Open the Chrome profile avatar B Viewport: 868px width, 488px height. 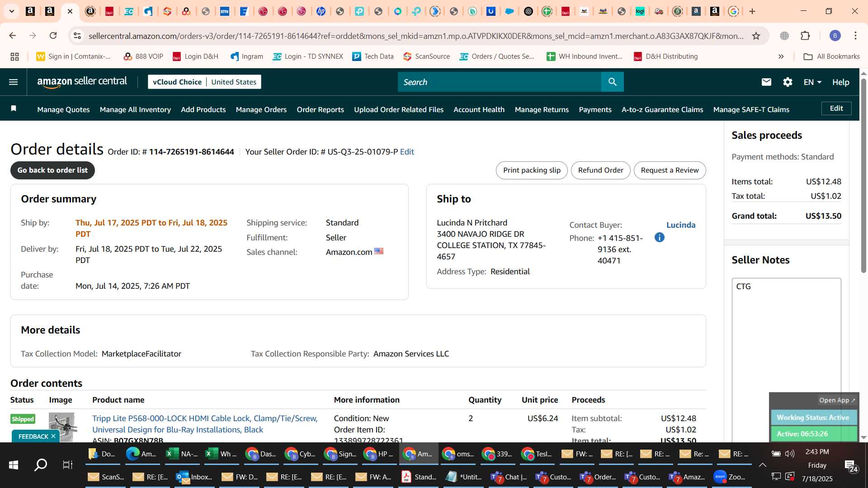coord(835,36)
